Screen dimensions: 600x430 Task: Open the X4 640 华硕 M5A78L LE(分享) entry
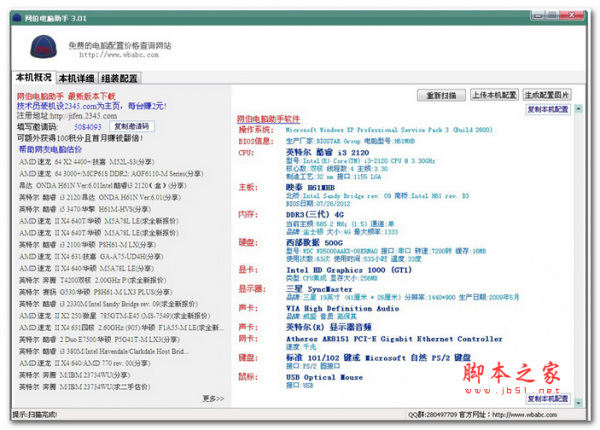86,268
